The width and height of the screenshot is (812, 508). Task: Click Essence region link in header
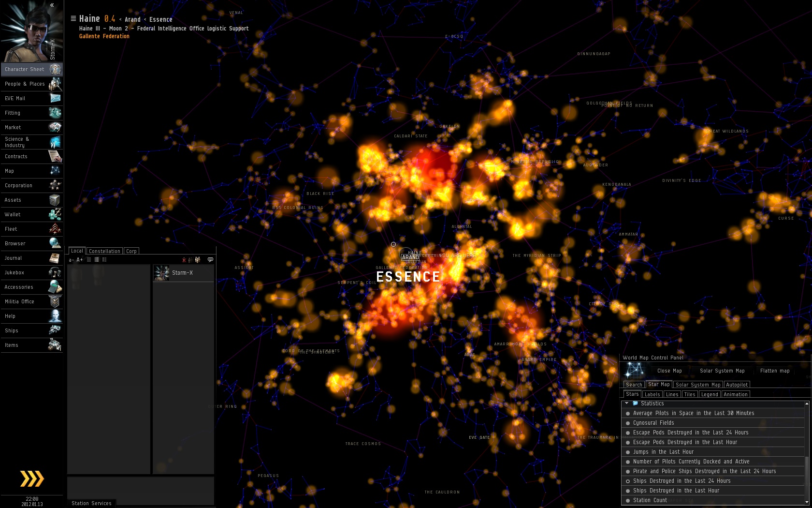click(x=160, y=20)
